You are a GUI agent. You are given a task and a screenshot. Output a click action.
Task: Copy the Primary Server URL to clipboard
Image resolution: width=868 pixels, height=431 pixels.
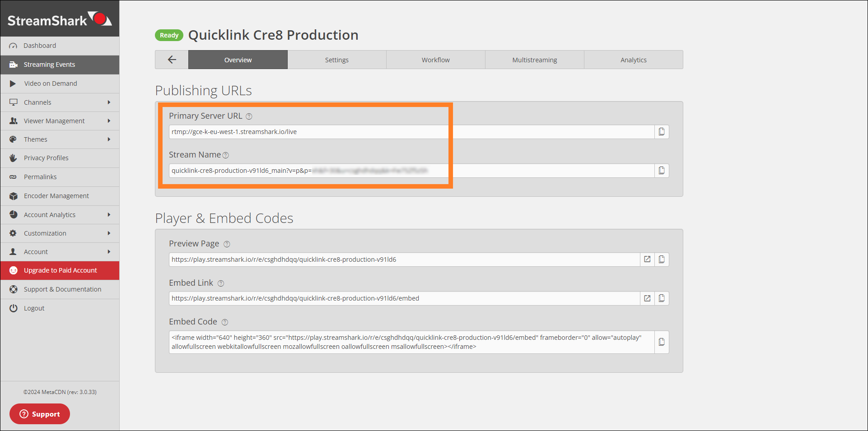click(x=662, y=132)
